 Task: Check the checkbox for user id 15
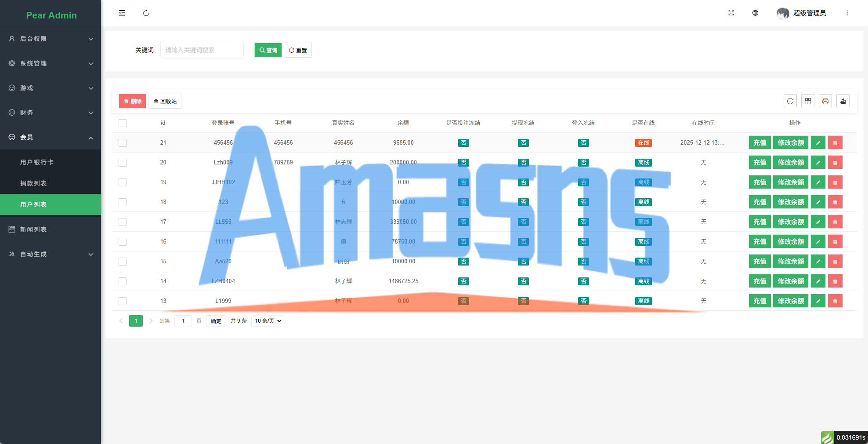coord(123,262)
